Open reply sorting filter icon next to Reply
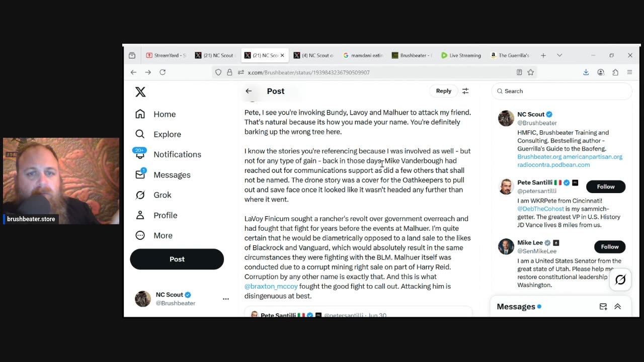 click(465, 91)
